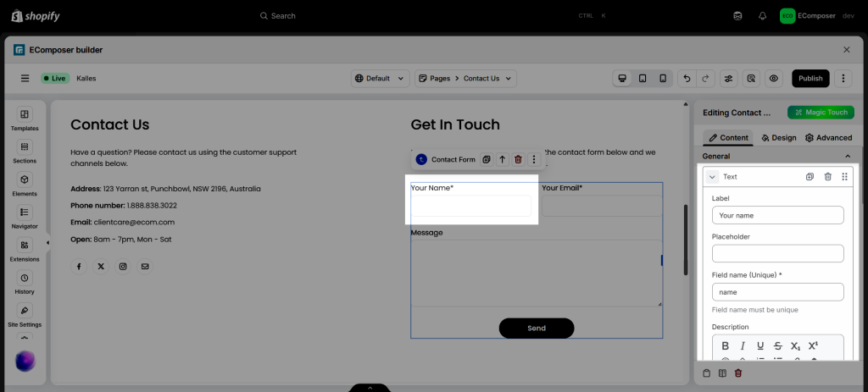Collapse the General section
The width and height of the screenshot is (868, 392).
848,157
